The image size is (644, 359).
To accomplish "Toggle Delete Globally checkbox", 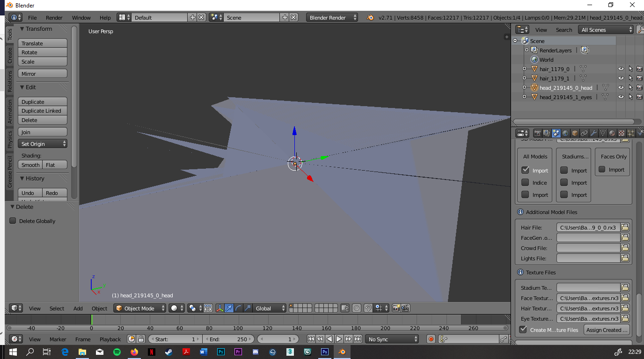I will [x=13, y=221].
